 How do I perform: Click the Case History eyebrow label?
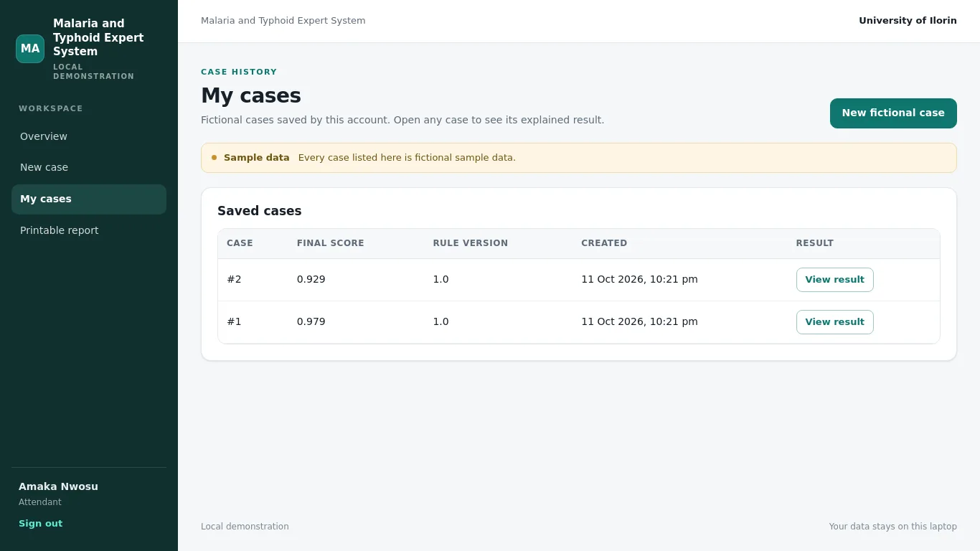coord(239,72)
